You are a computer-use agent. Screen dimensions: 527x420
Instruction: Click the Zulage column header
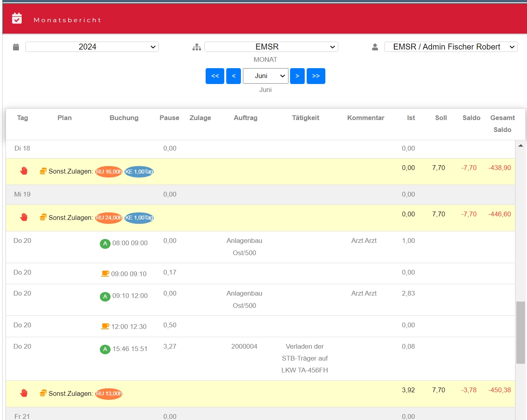tap(200, 118)
